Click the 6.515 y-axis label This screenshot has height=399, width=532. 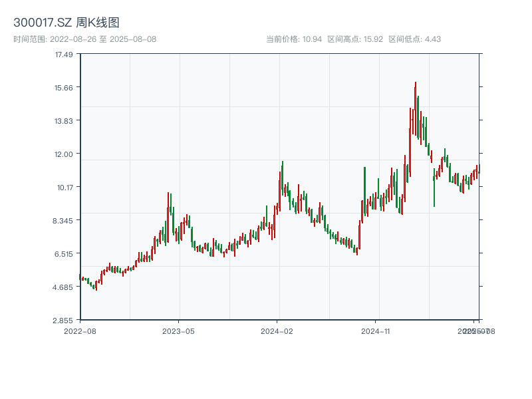(x=64, y=254)
